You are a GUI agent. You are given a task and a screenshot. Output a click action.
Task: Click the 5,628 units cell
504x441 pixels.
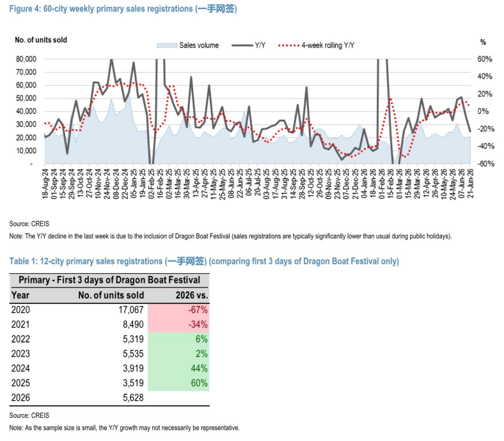tap(133, 398)
